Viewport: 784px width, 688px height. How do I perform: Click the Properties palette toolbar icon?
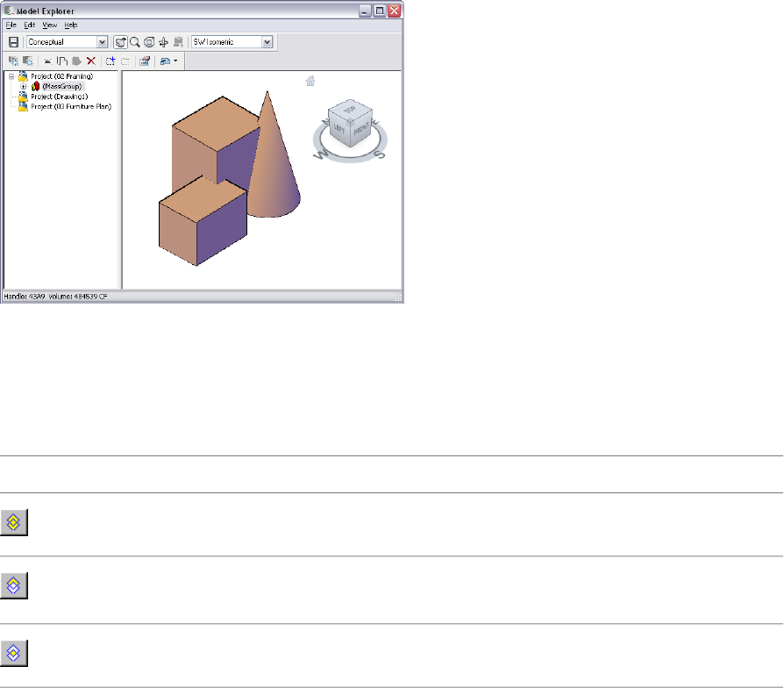coord(145,61)
